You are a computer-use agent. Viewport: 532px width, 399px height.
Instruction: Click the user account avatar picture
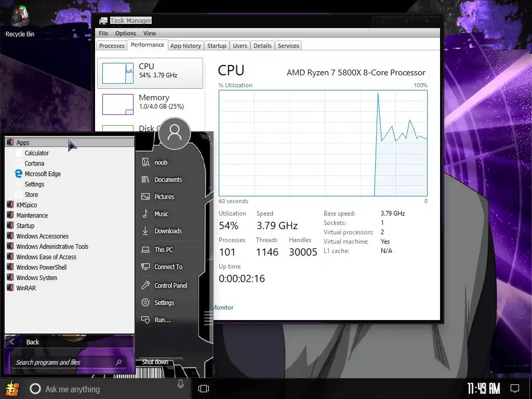(175, 134)
